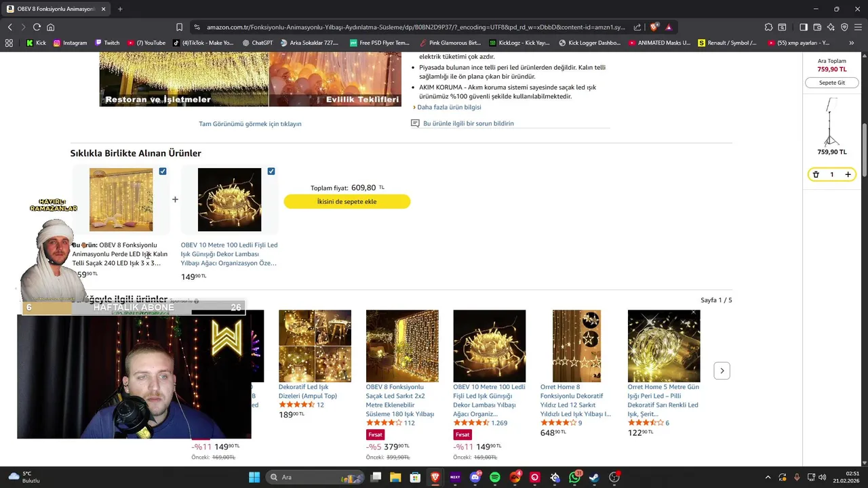Open the browser extensions puzzle icon
Screen dimensions: 868x488
coord(768,27)
